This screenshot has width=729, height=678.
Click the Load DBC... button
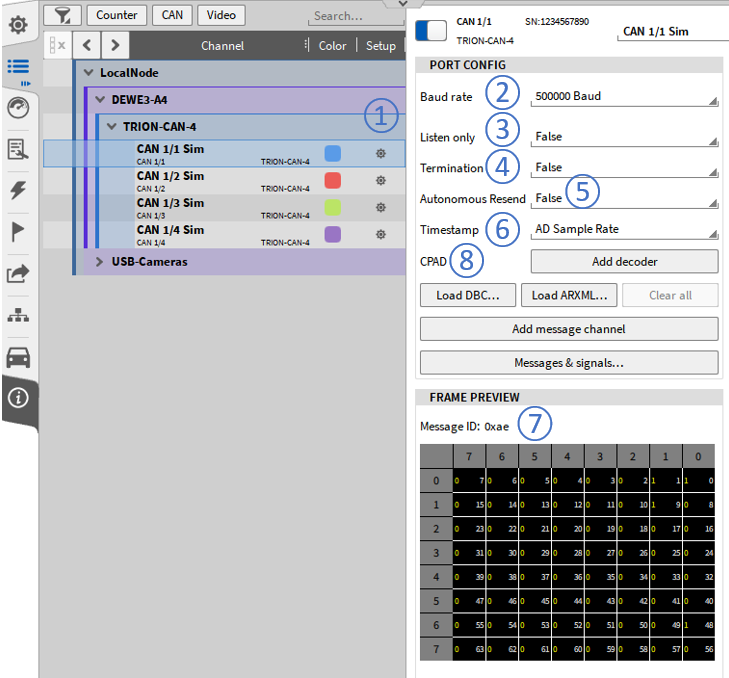[468, 295]
